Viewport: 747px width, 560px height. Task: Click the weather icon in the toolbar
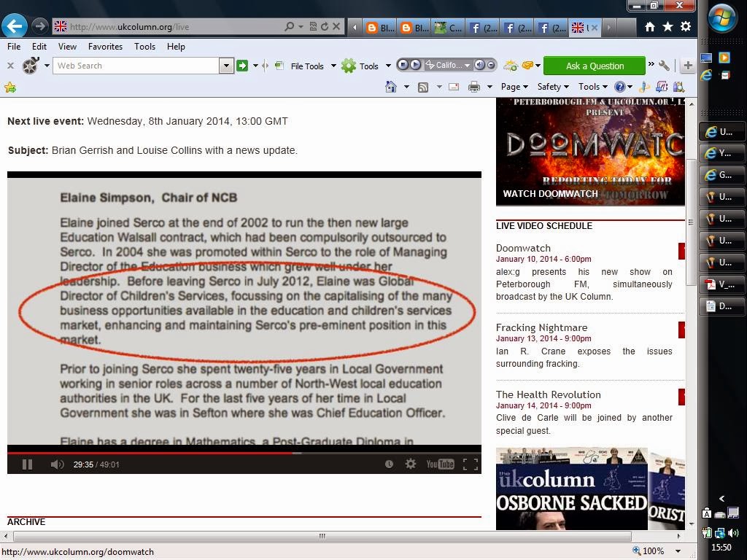point(511,65)
